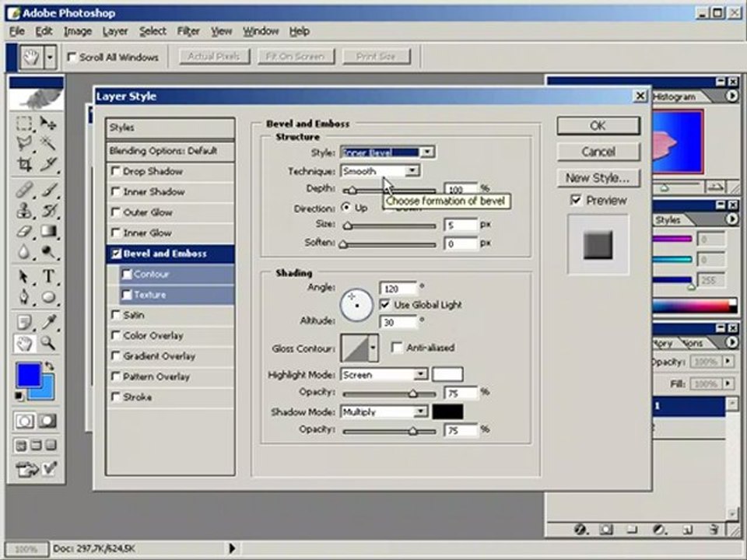Select the Up direction radio button
This screenshot has height=560, width=747.
[346, 208]
